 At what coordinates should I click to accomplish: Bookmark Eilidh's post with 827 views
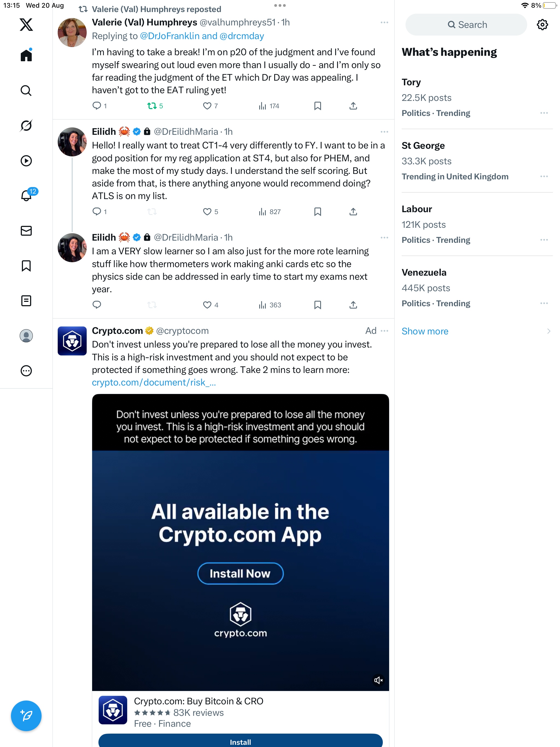(x=317, y=212)
